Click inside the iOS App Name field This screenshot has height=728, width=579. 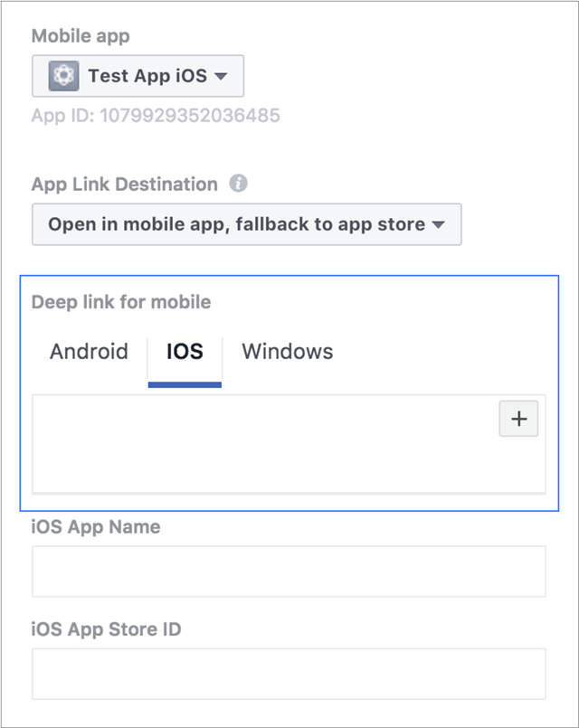coord(289,571)
